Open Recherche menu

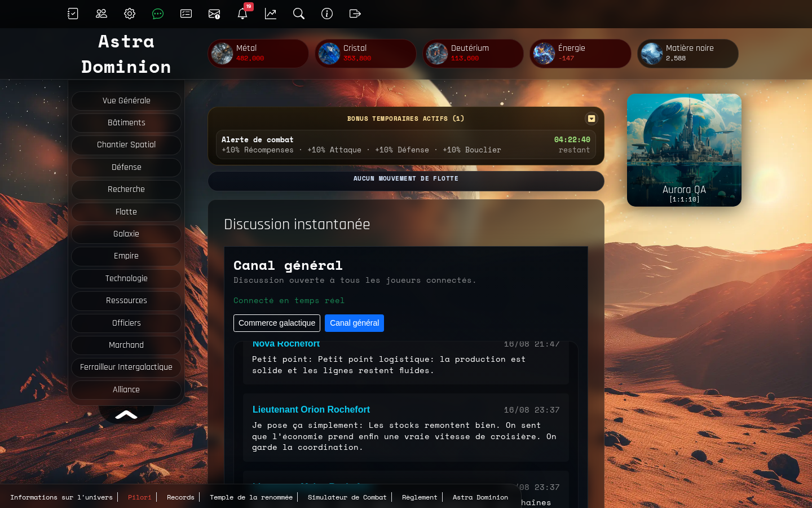click(x=126, y=189)
